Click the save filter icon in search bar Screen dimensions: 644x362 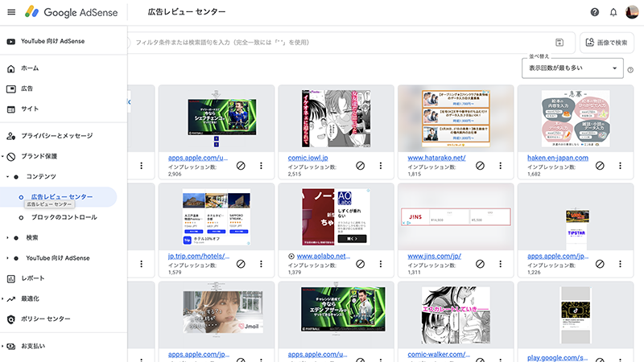[x=559, y=43]
